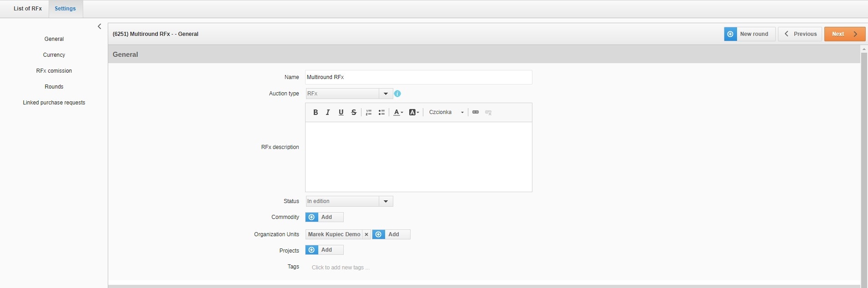Expand the Status dropdown
The height and width of the screenshot is (288, 868).
point(386,201)
